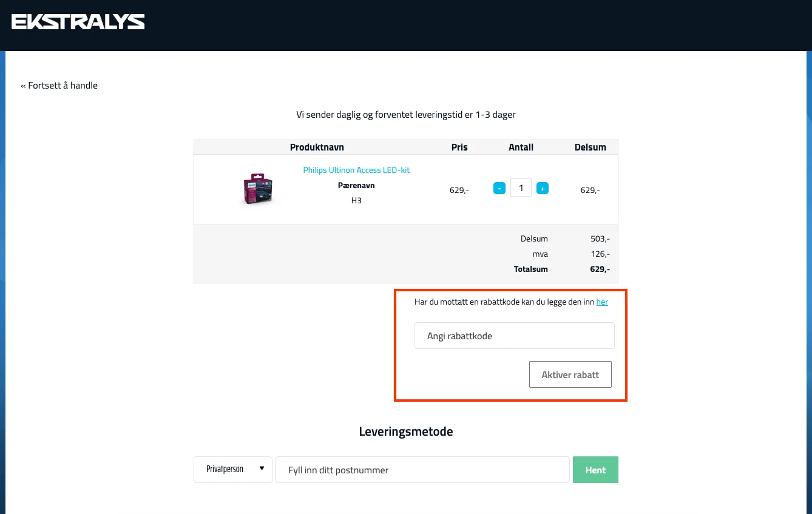The height and width of the screenshot is (514, 812).
Task: Increase quantity with the plus button
Action: (543, 188)
